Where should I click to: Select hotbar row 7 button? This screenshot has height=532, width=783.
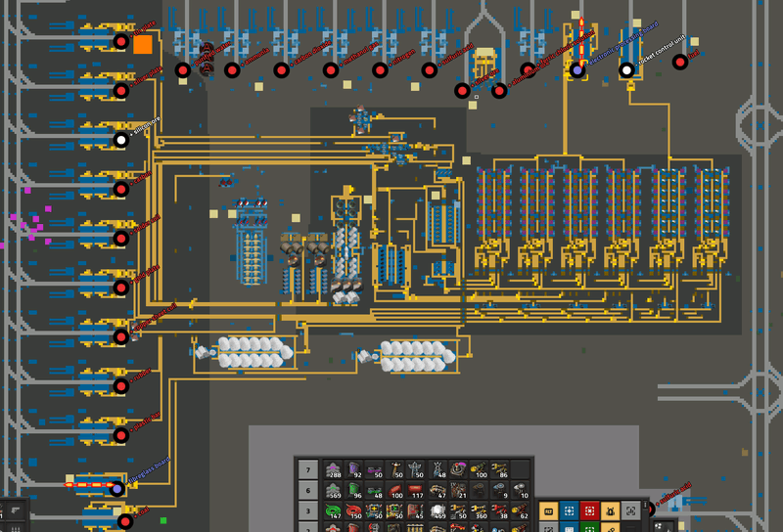tap(308, 469)
